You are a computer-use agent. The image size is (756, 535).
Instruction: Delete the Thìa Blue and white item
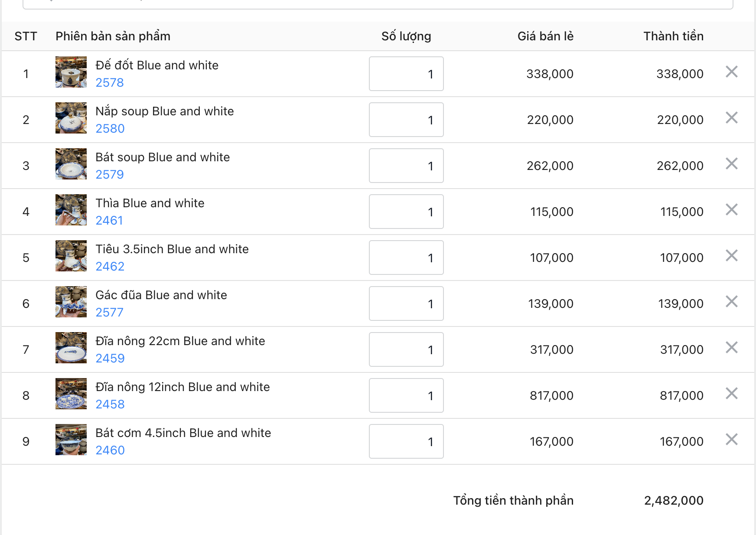coord(732,210)
